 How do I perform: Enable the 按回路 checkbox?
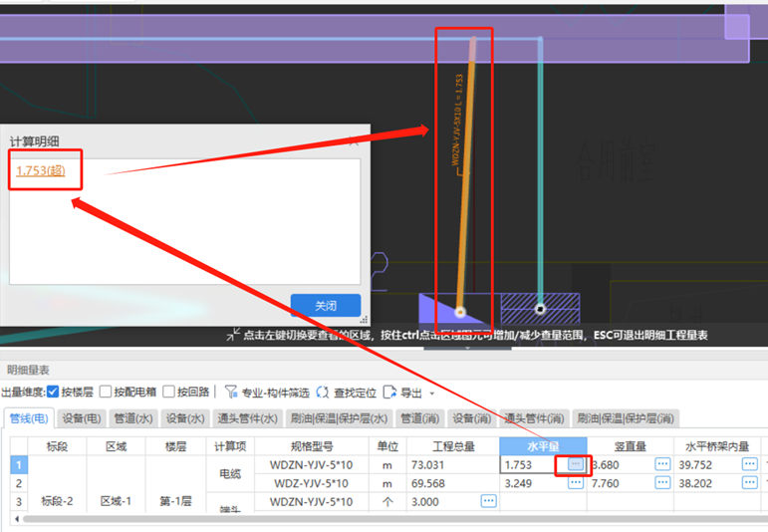click(169, 393)
